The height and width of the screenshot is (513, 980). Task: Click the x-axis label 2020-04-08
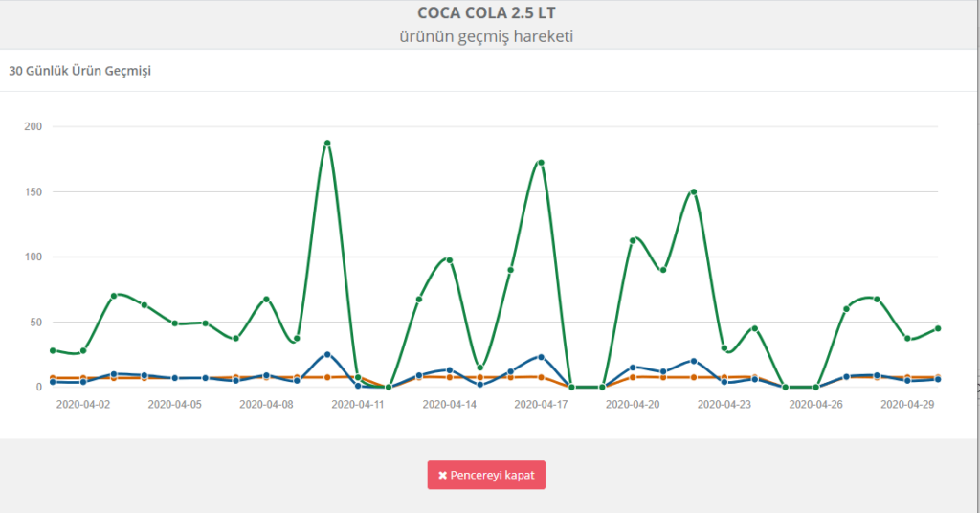click(266, 404)
